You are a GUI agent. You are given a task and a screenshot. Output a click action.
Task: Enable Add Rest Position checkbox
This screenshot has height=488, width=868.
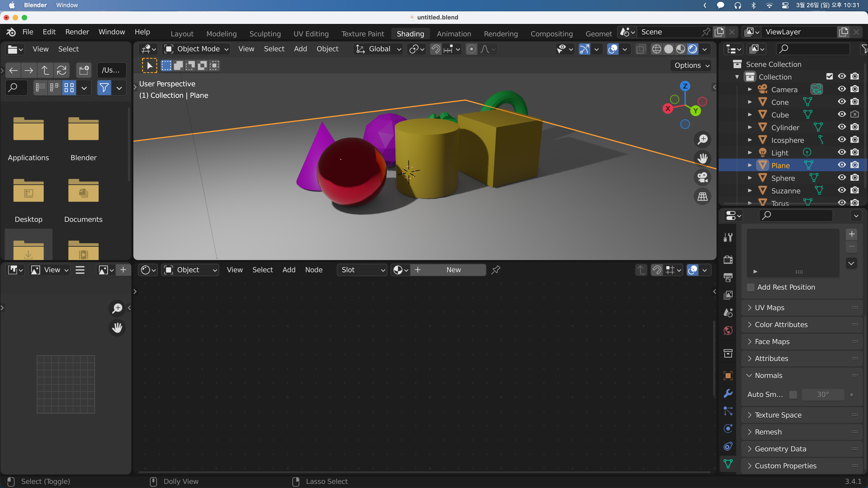pyautogui.click(x=751, y=287)
